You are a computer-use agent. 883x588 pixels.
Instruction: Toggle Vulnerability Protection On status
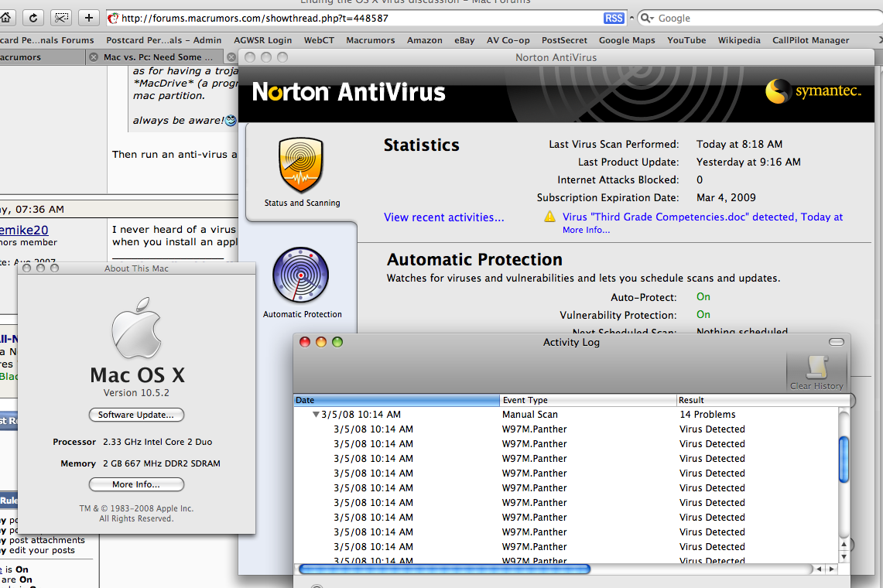(x=703, y=314)
